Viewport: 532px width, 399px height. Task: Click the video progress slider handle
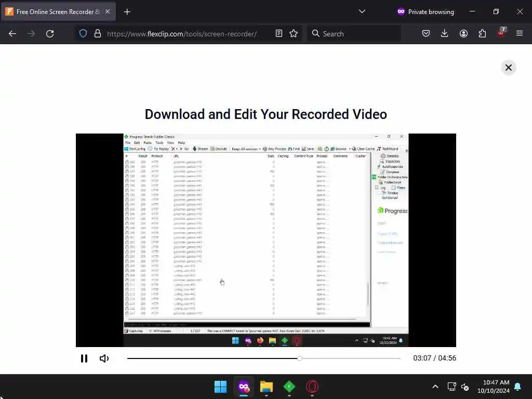(300, 358)
